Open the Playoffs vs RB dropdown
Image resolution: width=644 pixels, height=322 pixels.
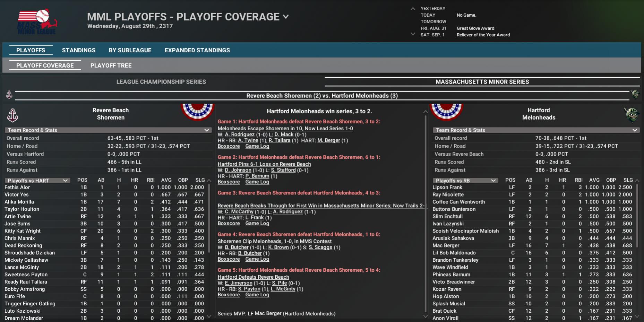point(493,181)
